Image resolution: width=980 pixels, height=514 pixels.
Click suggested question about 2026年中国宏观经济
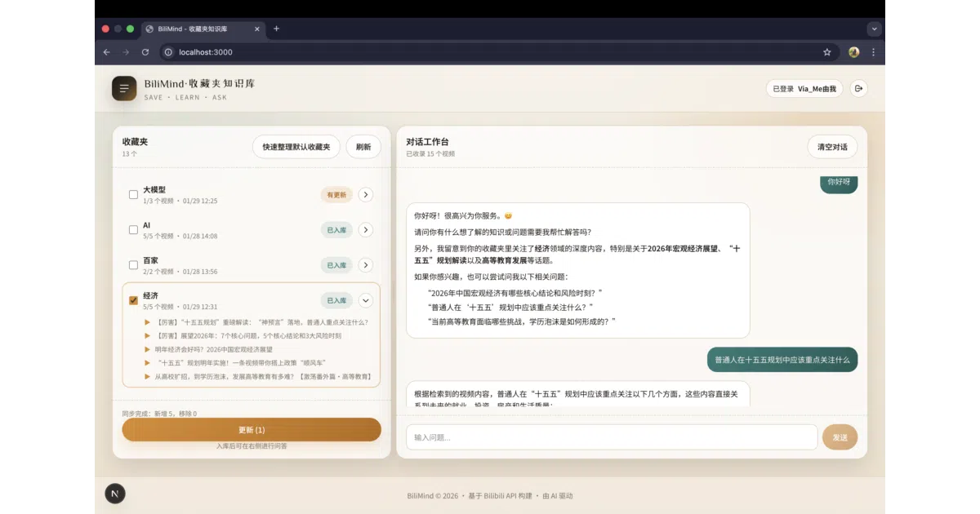tap(514, 292)
